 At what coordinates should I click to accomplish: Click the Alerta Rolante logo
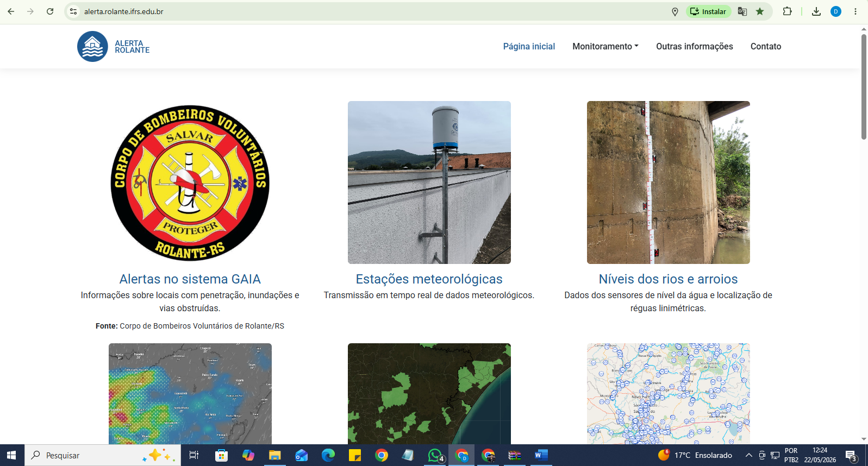(x=114, y=46)
